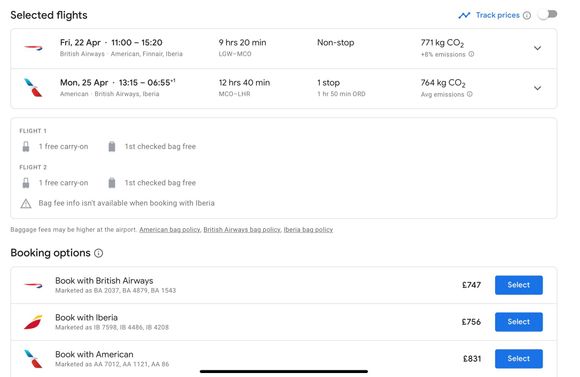580x377 pixels.
Task: Toggle the Track prices switch
Action: (548, 14)
